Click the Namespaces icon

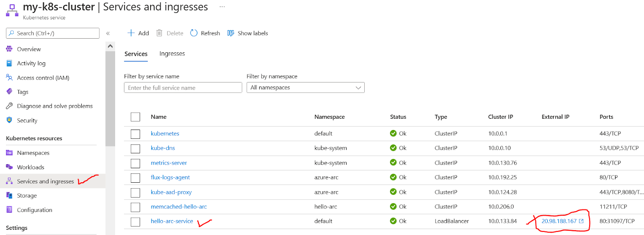pyautogui.click(x=9, y=153)
